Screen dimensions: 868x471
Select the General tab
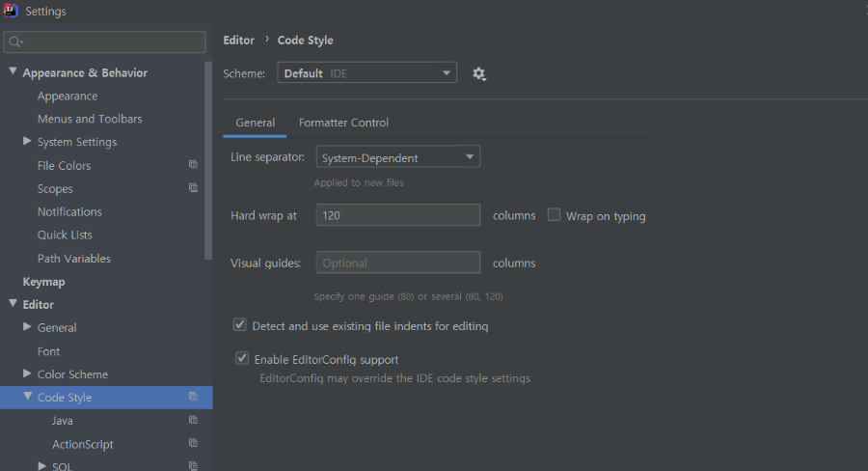(x=255, y=123)
